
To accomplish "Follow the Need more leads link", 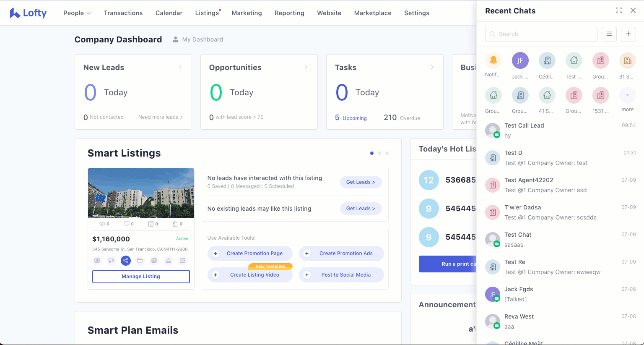I will pos(161,117).
